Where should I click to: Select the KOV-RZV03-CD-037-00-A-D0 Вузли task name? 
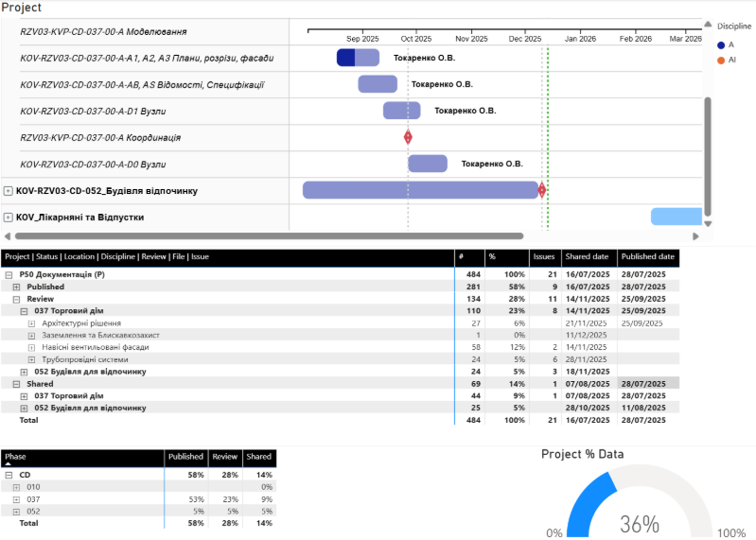(93, 165)
